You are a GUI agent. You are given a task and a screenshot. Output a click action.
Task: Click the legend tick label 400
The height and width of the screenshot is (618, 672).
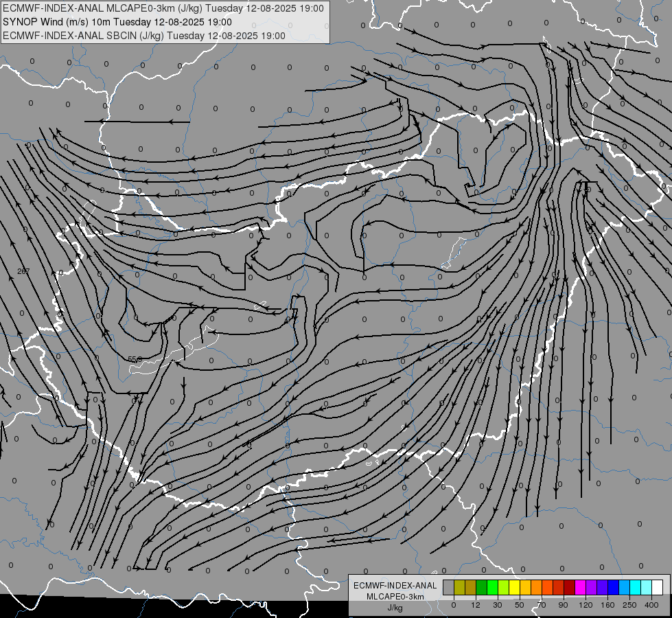pos(651,605)
